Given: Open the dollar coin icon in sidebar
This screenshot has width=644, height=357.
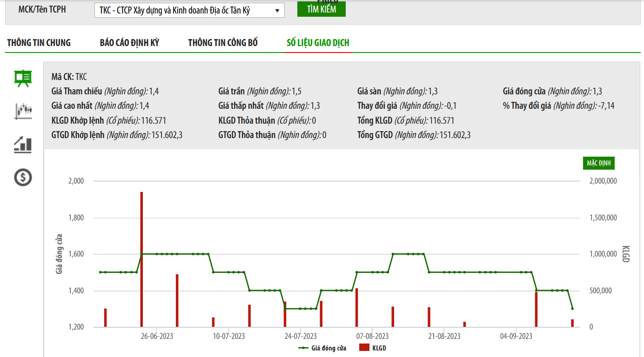Looking at the screenshot, I should 23,177.
